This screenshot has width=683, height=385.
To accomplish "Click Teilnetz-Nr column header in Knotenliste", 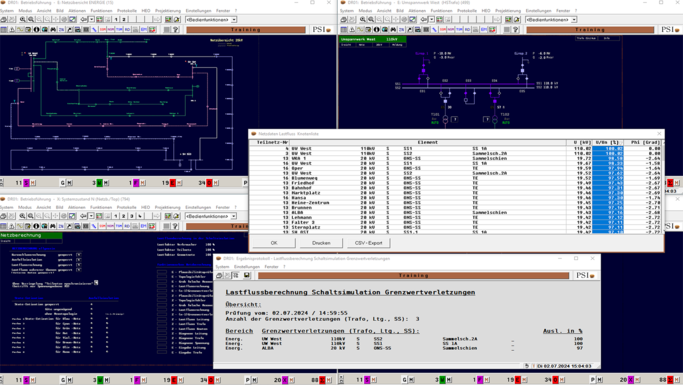I will 270,142.
